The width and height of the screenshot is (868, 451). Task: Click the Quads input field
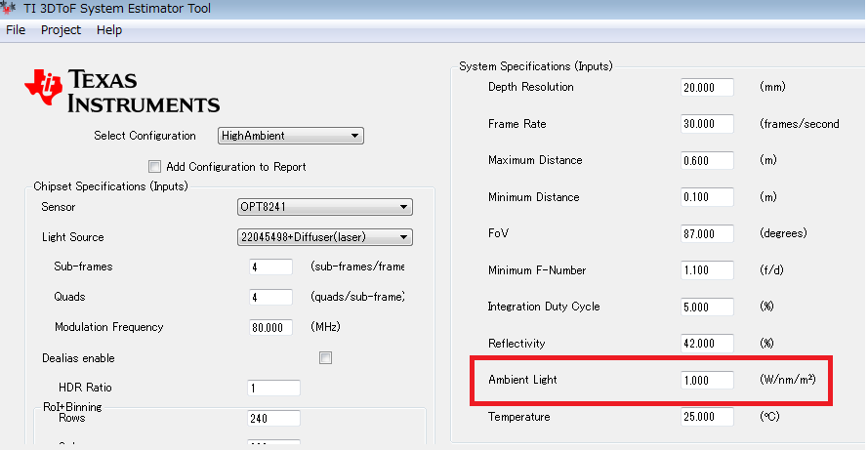coord(270,297)
